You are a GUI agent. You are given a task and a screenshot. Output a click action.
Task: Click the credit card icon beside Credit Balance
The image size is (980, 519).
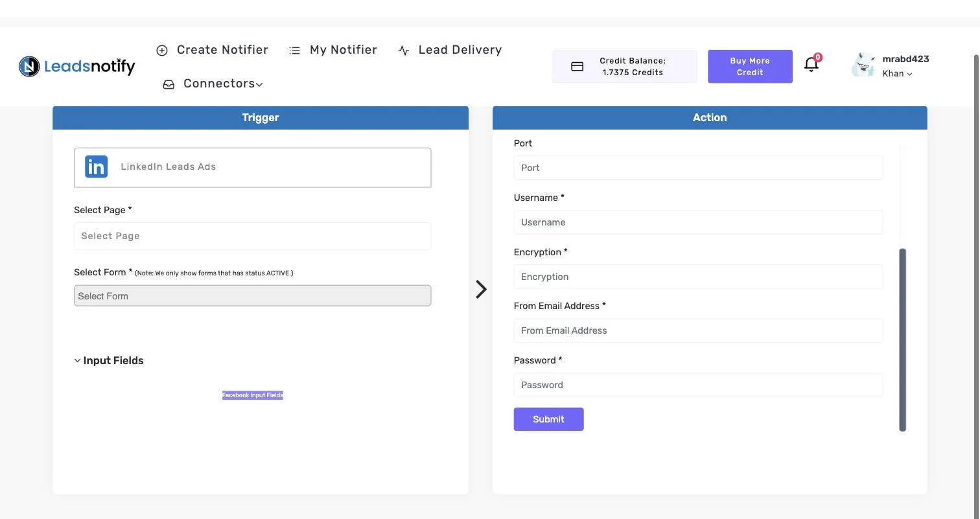(x=577, y=67)
